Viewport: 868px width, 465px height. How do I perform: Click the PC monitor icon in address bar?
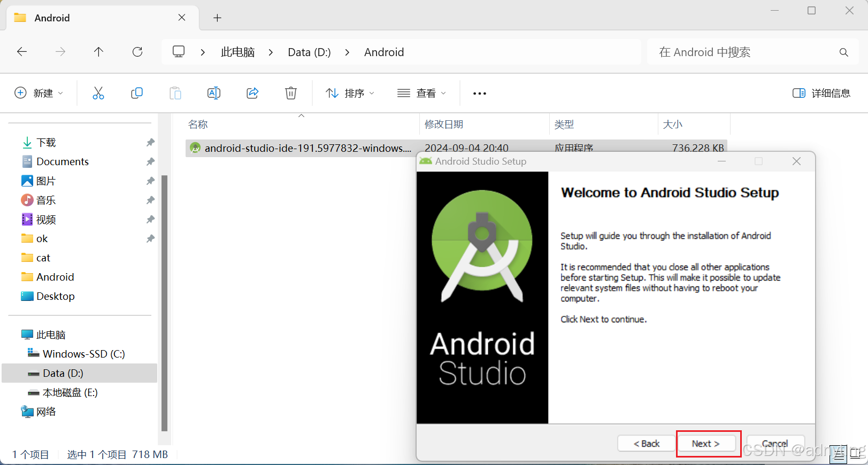179,52
